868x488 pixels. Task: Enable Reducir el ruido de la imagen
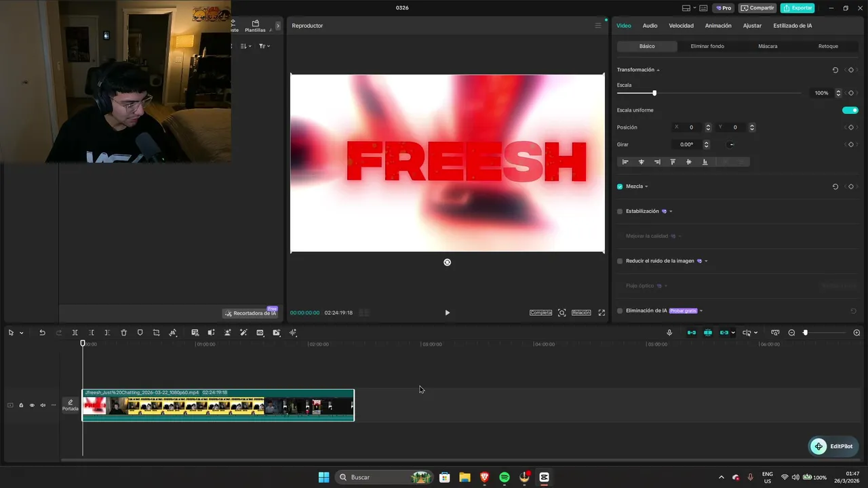click(620, 261)
